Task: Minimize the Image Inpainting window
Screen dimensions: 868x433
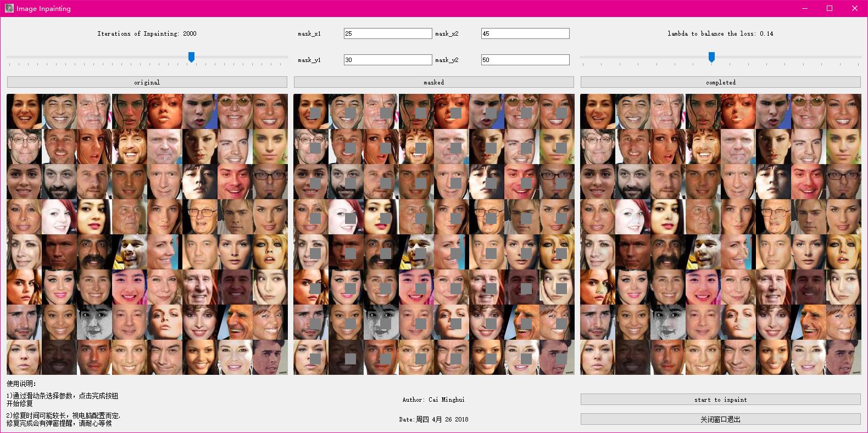Action: click(x=805, y=8)
